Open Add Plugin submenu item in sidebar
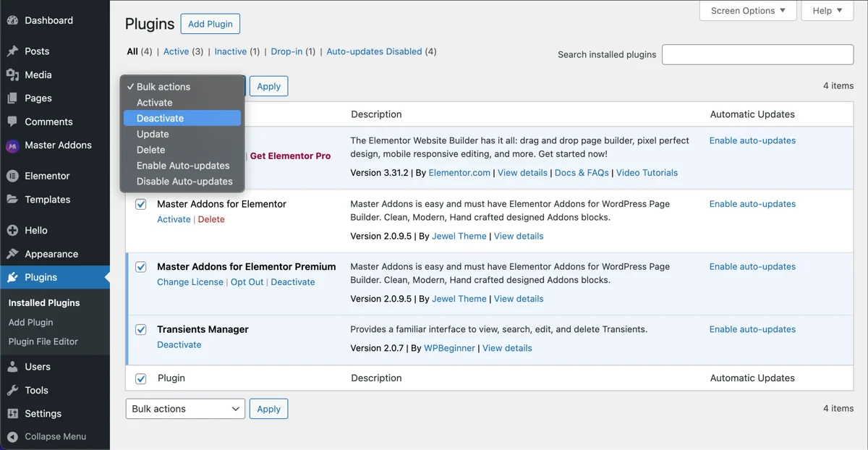 coord(30,323)
